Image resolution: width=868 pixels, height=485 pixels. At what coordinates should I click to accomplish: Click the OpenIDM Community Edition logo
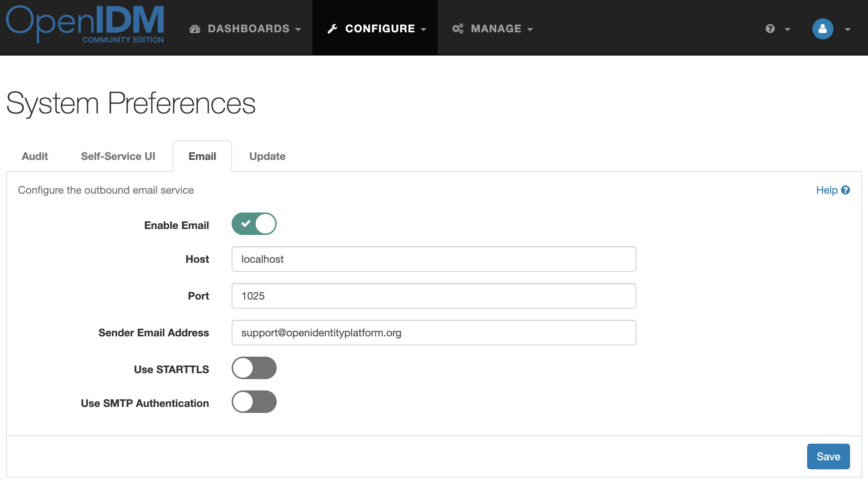pyautogui.click(x=85, y=24)
